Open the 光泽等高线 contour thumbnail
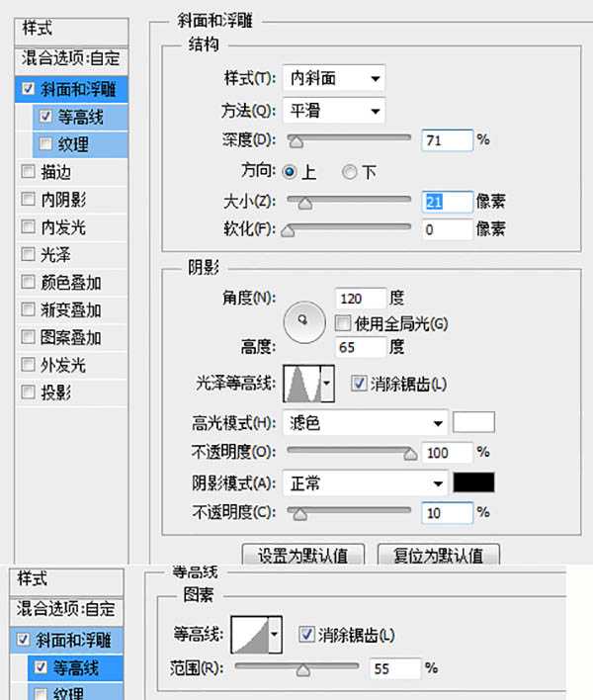593x700 pixels. point(303,384)
